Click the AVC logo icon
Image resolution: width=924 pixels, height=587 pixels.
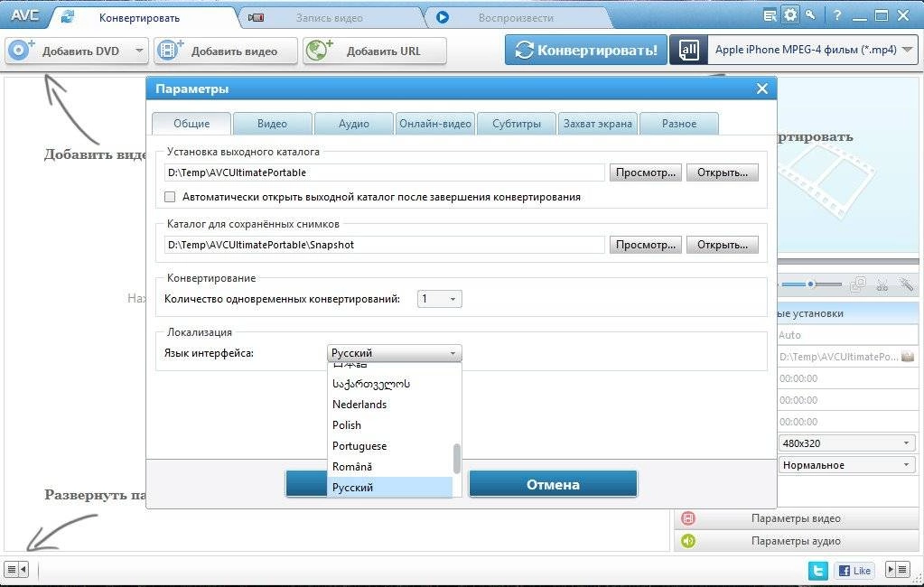tap(24, 14)
